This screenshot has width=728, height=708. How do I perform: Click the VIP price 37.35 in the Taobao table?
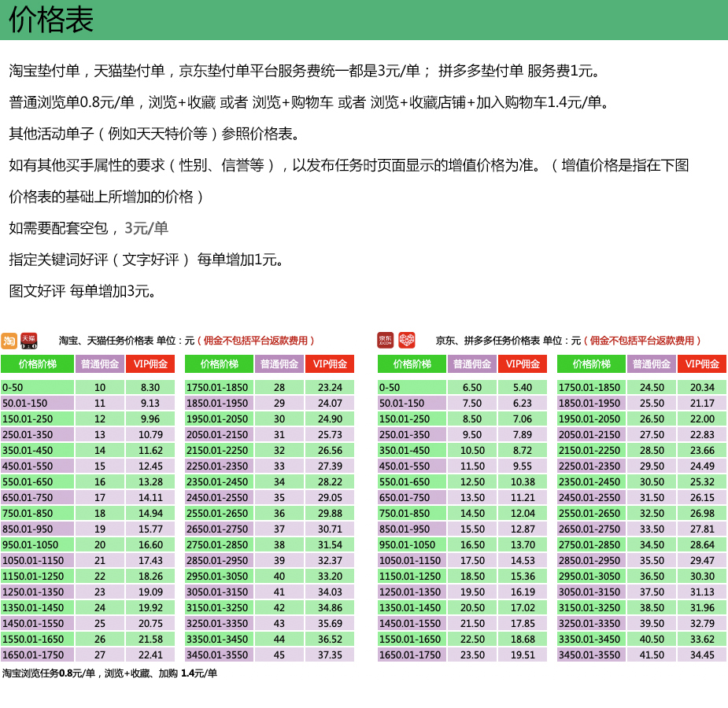point(330,655)
